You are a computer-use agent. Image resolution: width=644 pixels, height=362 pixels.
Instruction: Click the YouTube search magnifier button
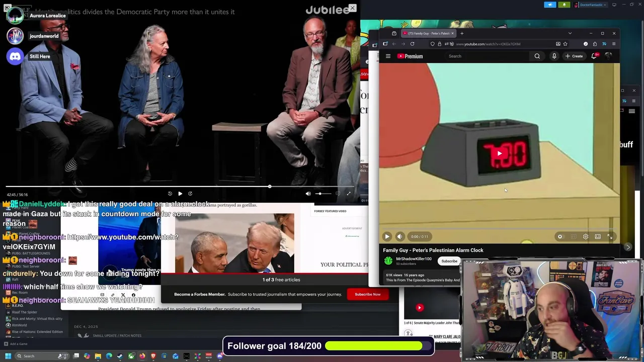(x=537, y=56)
